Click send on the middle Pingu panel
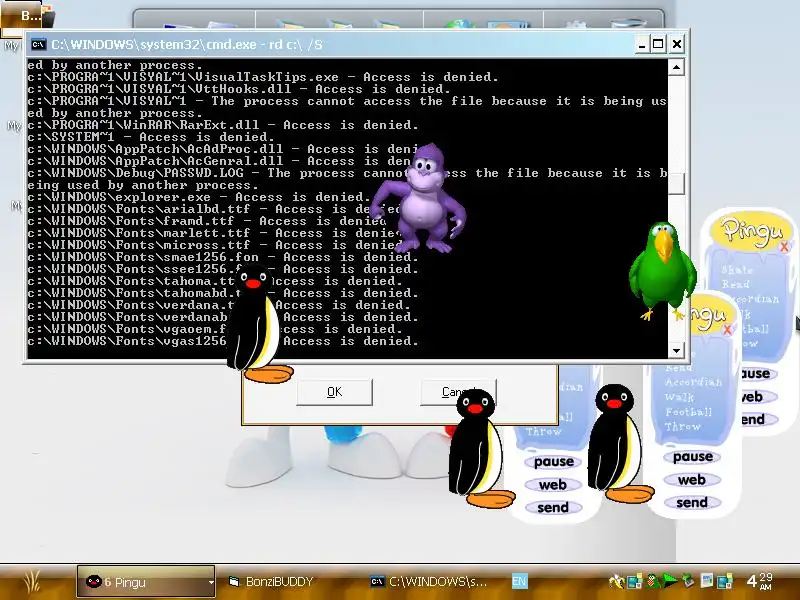The height and width of the screenshot is (600, 800). [x=692, y=503]
